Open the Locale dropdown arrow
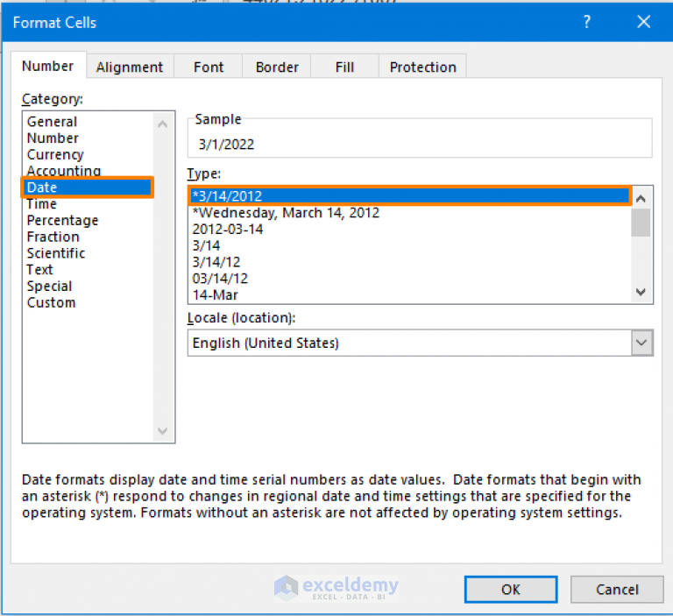 641,343
